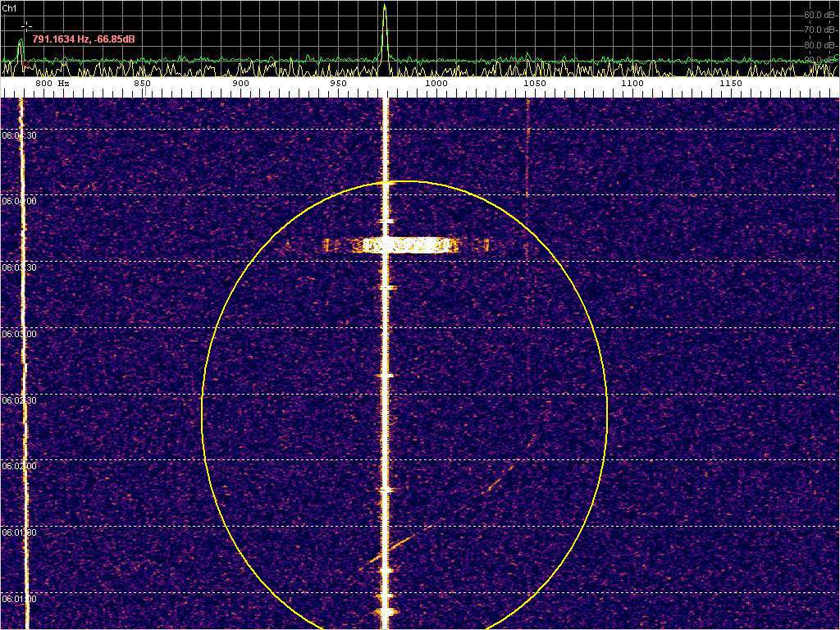This screenshot has width=840, height=630.
Task: Click the 06:03:00 time marker
Action: coord(19,334)
